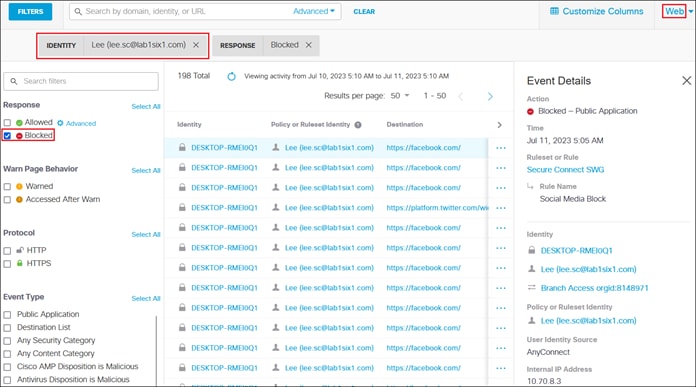Check Cisco AMP Disposition is Malicious
Viewport: 696px width, 387px height.
(7, 367)
